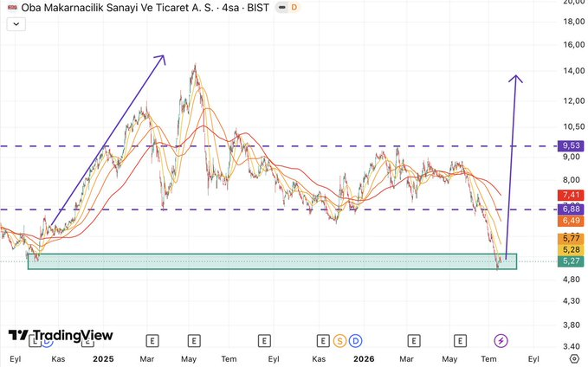The image size is (588, 367).
Task: Click the Oba Makarnacilik symbol logo icon
Action: (x=12, y=8)
